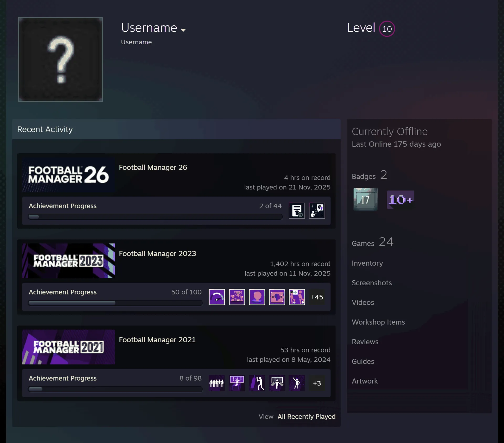Show the +3 more achievements for FM 2021
The width and height of the screenshot is (504, 443).
click(317, 383)
